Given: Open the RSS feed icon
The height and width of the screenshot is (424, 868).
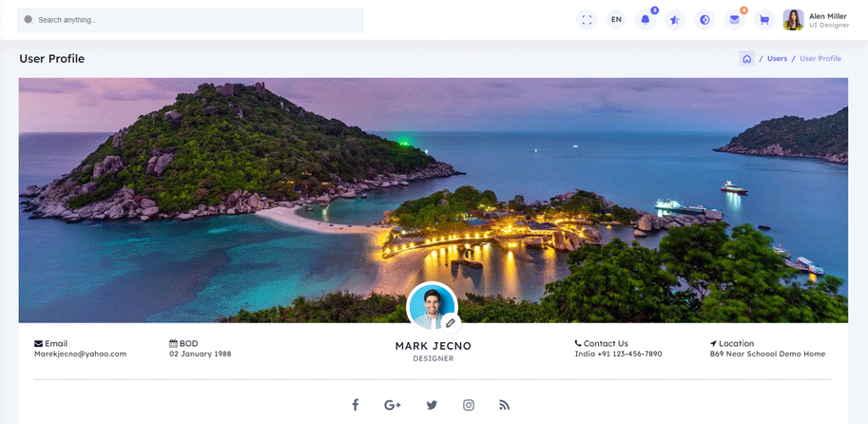Looking at the screenshot, I should 505,405.
